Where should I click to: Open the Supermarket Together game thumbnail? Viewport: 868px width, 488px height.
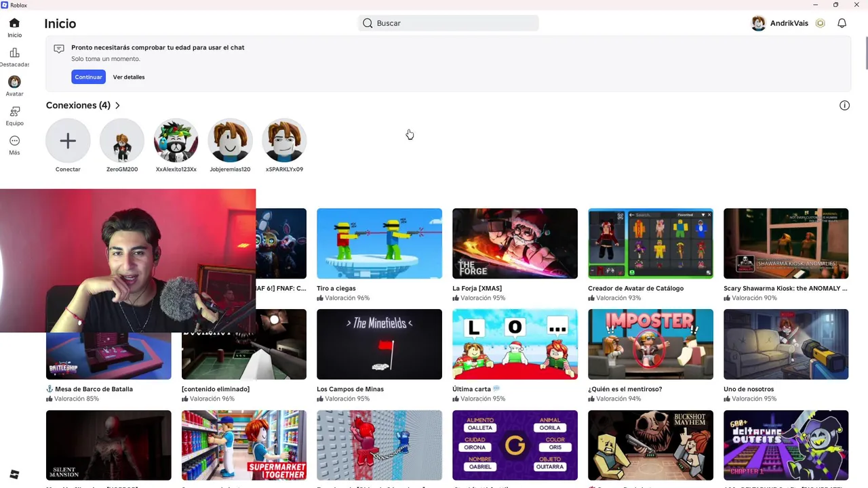pos(243,445)
